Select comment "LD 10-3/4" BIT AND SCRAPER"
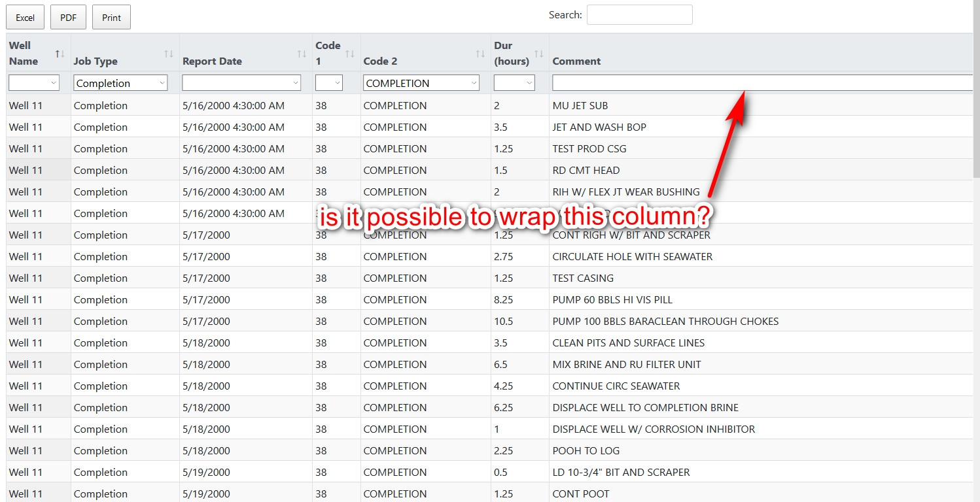Viewport: 980px width, 502px height. click(621, 472)
